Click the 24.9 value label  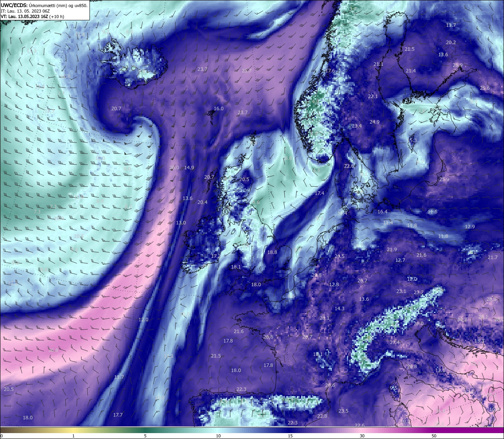click(x=374, y=122)
